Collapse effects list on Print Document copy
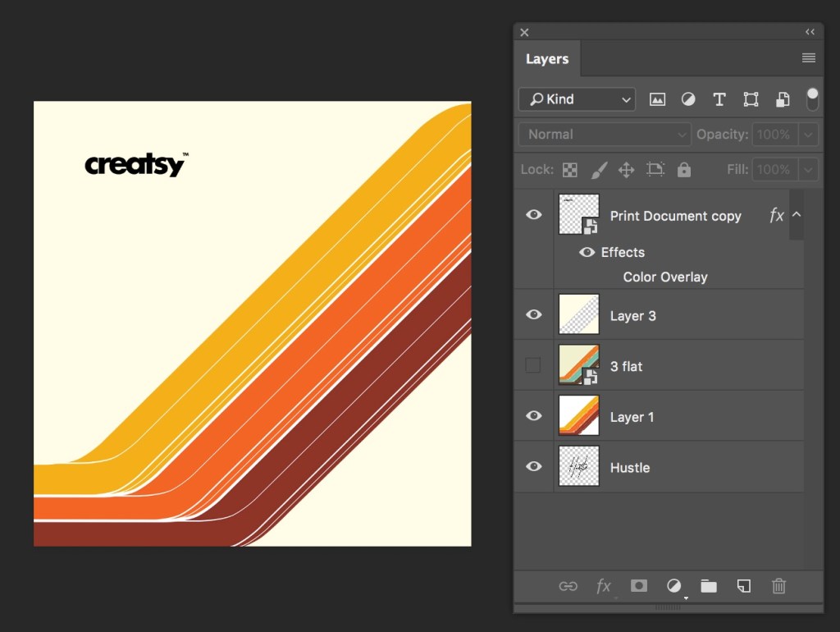 [796, 214]
